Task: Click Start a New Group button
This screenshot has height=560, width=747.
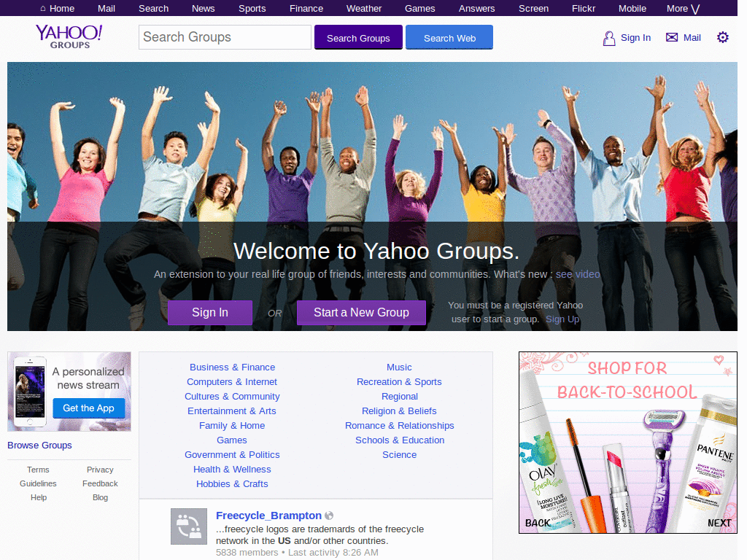Action: click(361, 312)
